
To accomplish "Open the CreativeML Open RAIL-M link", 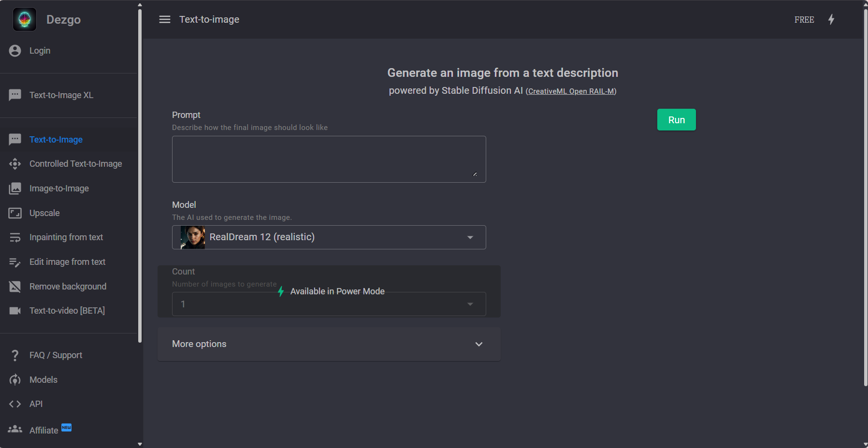I will coord(571,91).
